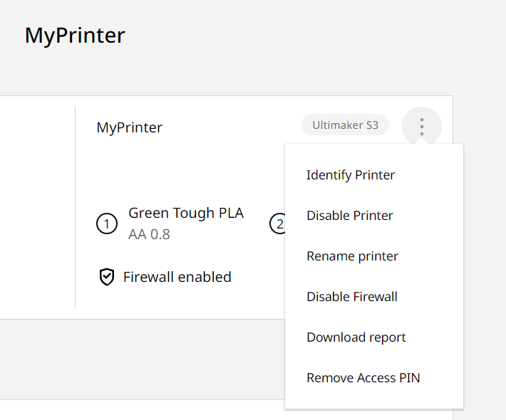The width and height of the screenshot is (506, 420).
Task: Click the extruder 1 circle icon
Action: point(107,224)
